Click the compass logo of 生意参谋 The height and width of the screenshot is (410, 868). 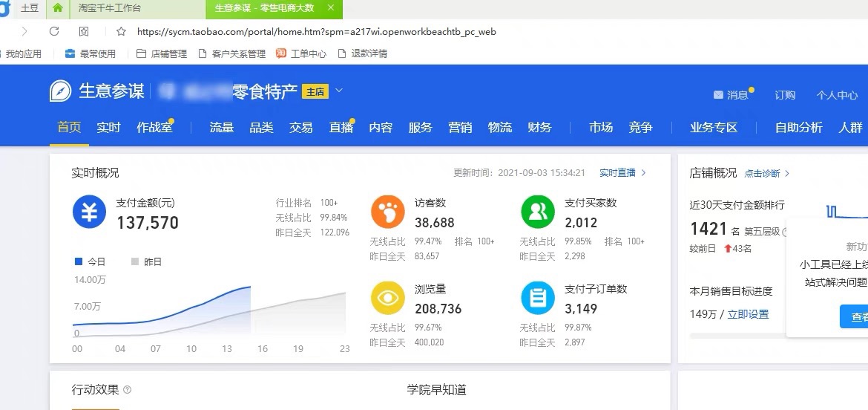(x=60, y=91)
